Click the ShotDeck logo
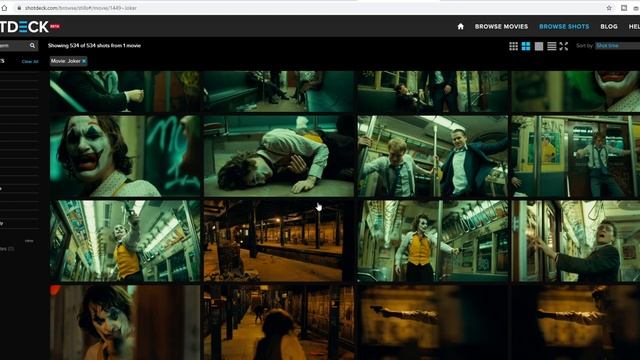 pyautogui.click(x=24, y=27)
